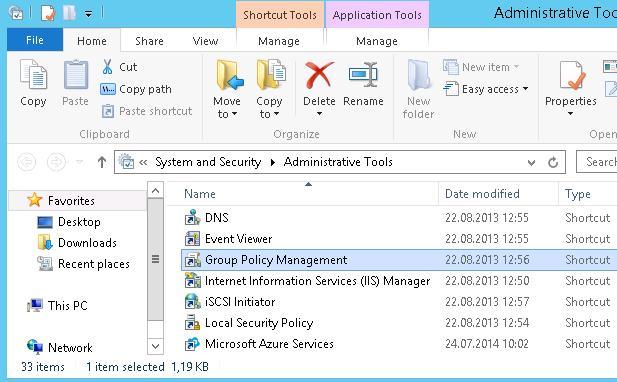
Task: Expand the Delete options arrow
Action: click(319, 114)
